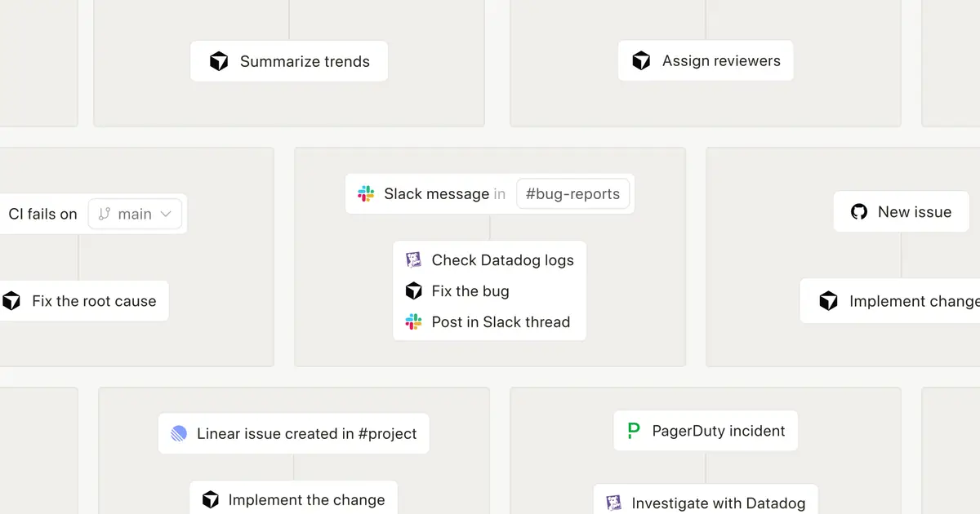Click the Datadog icon beside Check Datadog logs

coord(413,259)
